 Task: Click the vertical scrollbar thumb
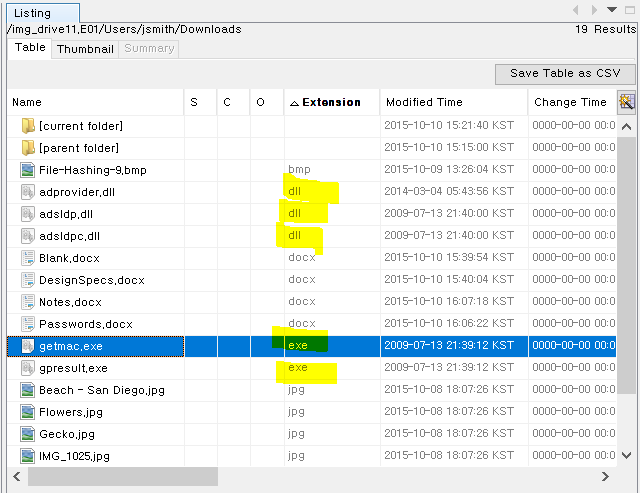coord(627,265)
